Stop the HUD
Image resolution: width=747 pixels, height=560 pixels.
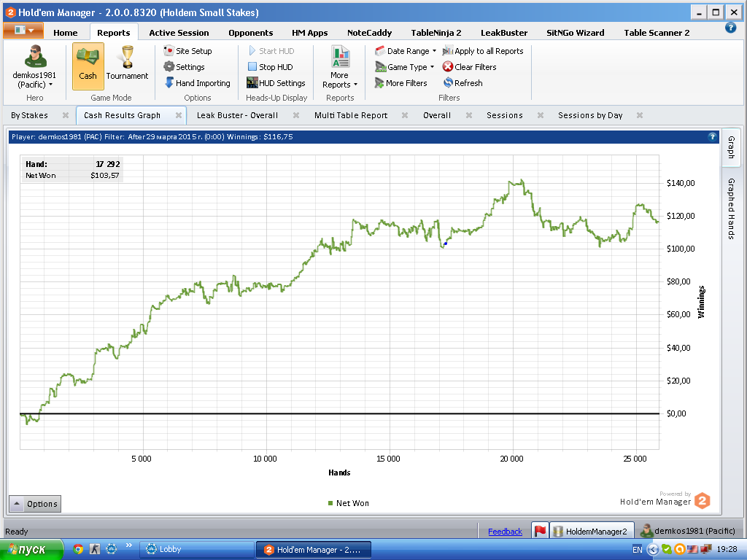pyautogui.click(x=270, y=67)
